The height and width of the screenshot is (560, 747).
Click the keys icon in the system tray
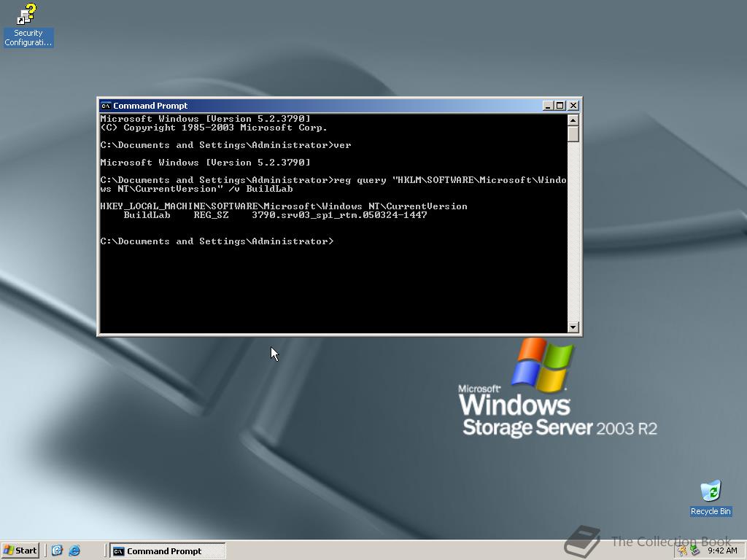click(683, 551)
